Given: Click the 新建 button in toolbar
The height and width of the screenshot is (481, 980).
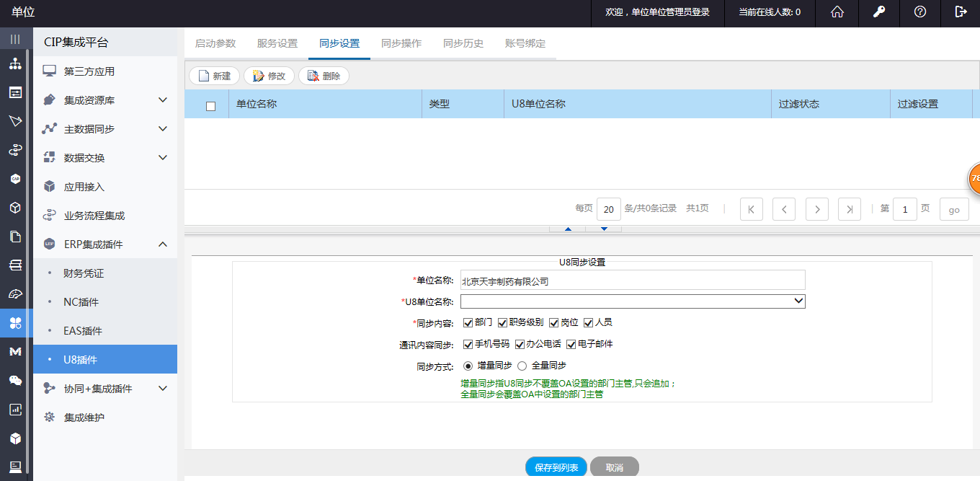Looking at the screenshot, I should click(x=214, y=76).
